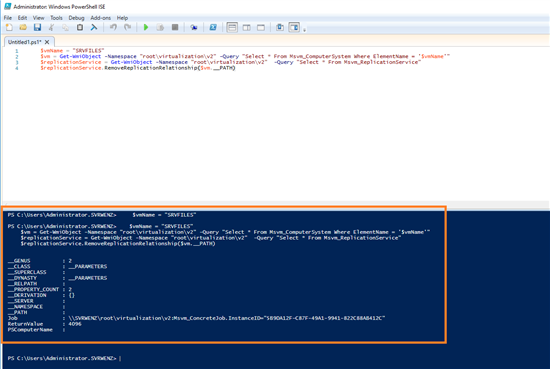The image size is (550, 369).
Task: Show script pane on top layout
Action: pyautogui.click(x=232, y=27)
